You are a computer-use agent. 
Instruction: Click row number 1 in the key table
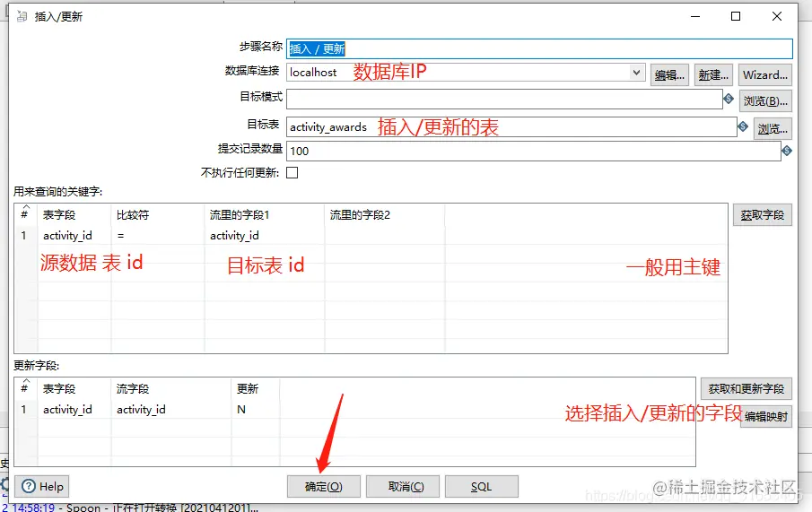coord(24,236)
